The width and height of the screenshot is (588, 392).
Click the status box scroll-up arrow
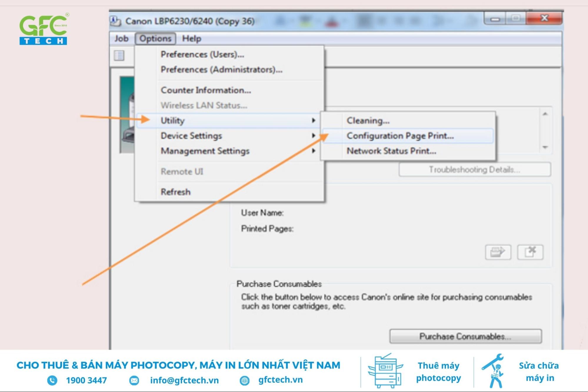(545, 114)
